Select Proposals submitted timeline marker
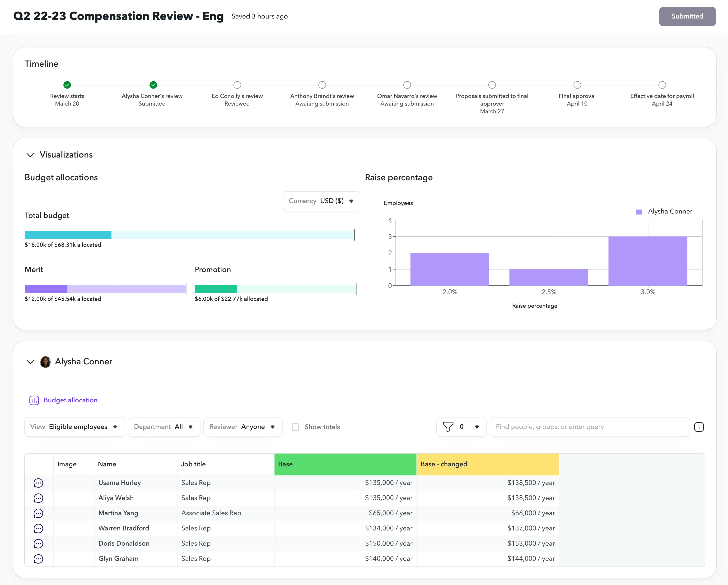 [492, 85]
